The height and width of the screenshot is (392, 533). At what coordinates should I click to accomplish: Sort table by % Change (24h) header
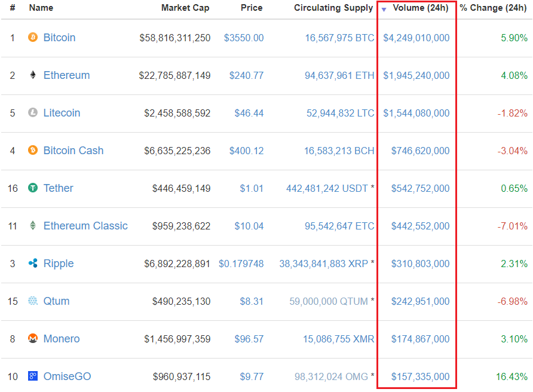click(493, 8)
